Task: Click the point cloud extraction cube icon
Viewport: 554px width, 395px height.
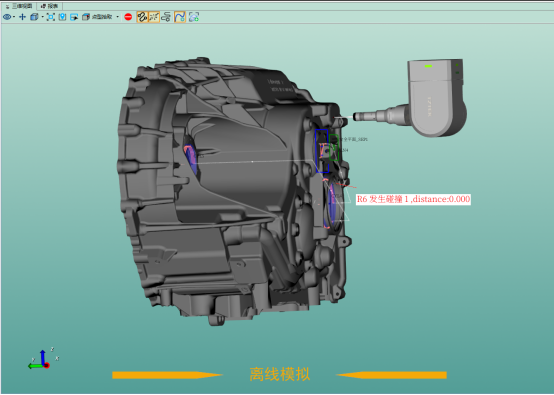Action: (x=86, y=17)
